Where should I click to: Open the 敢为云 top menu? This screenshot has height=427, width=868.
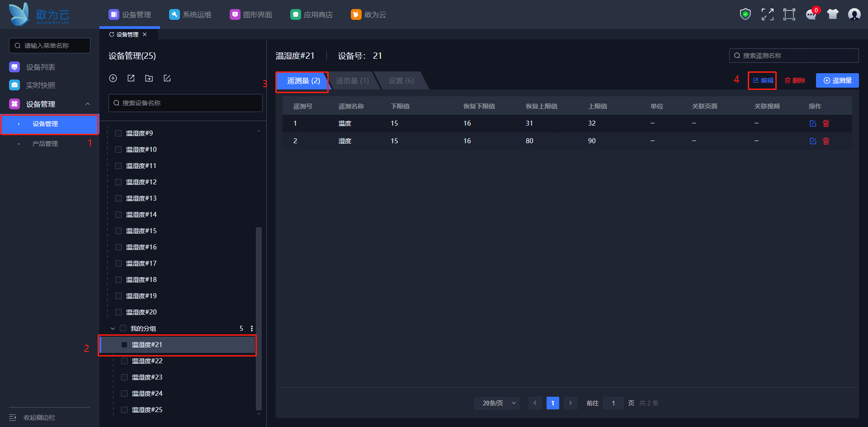coord(368,14)
